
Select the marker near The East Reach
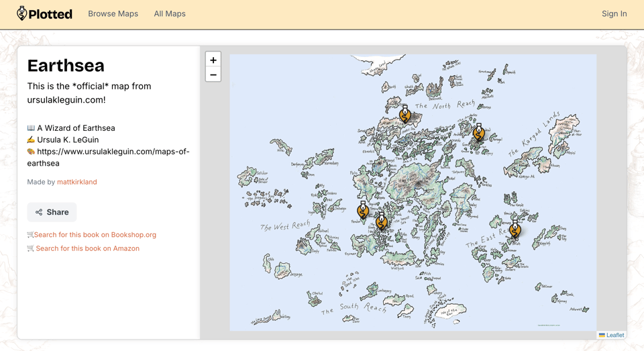tap(515, 230)
